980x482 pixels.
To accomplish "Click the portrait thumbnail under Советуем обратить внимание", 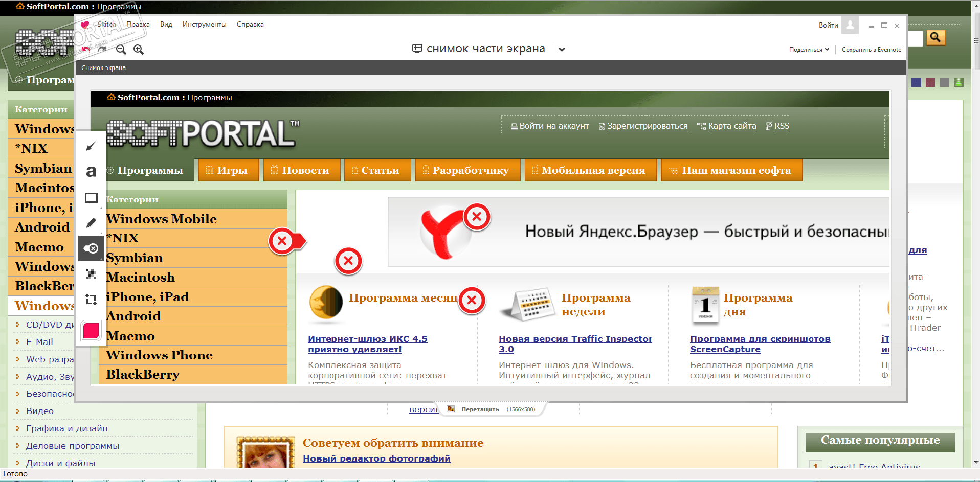I will tap(265, 452).
